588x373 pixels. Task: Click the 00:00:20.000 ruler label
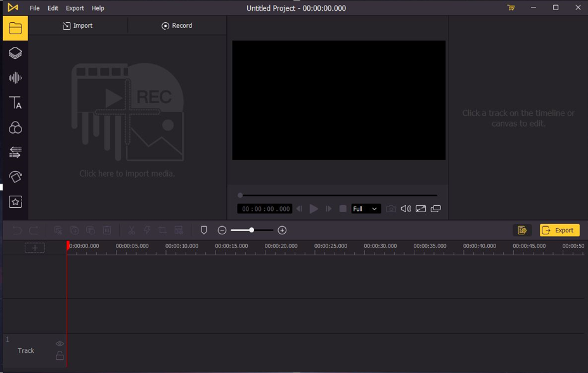point(281,246)
